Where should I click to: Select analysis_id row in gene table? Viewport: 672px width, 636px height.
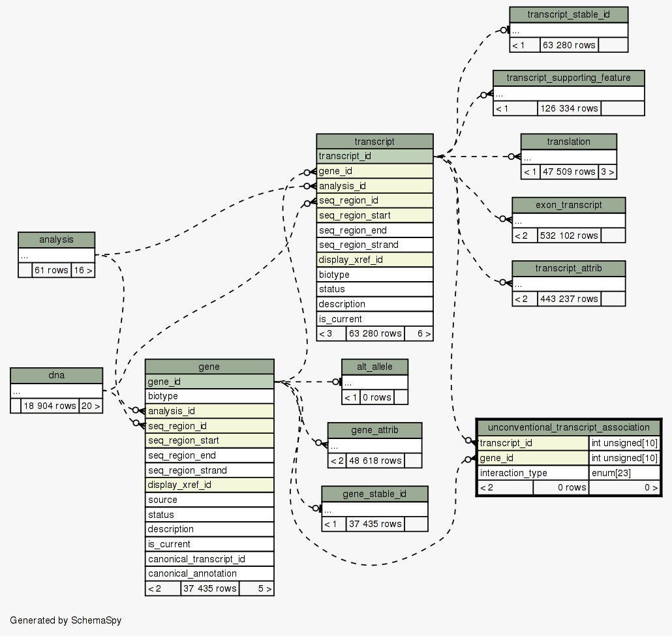(209, 411)
